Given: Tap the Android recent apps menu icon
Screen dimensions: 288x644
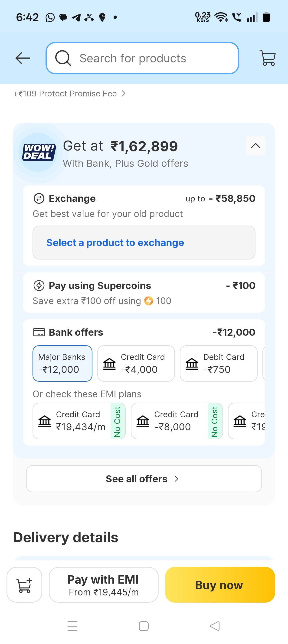Looking at the screenshot, I should point(72,626).
